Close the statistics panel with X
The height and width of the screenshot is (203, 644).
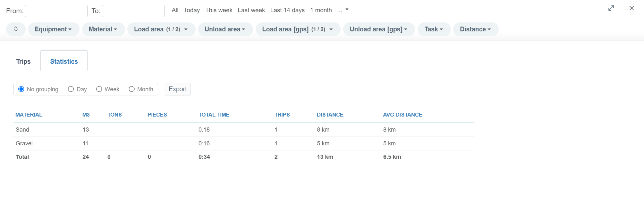click(631, 8)
